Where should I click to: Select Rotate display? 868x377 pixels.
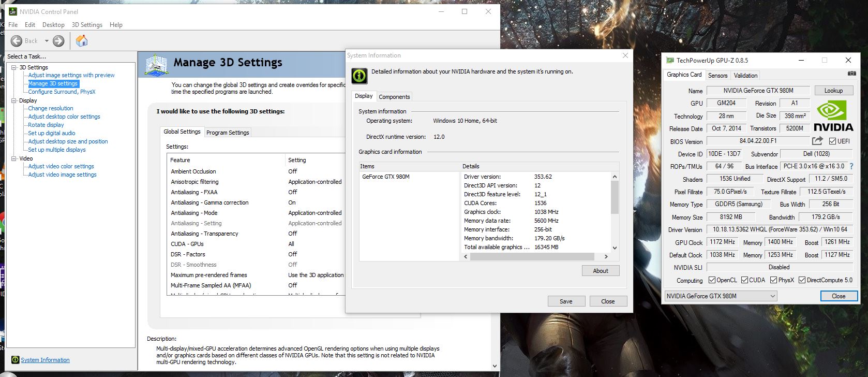tap(46, 125)
